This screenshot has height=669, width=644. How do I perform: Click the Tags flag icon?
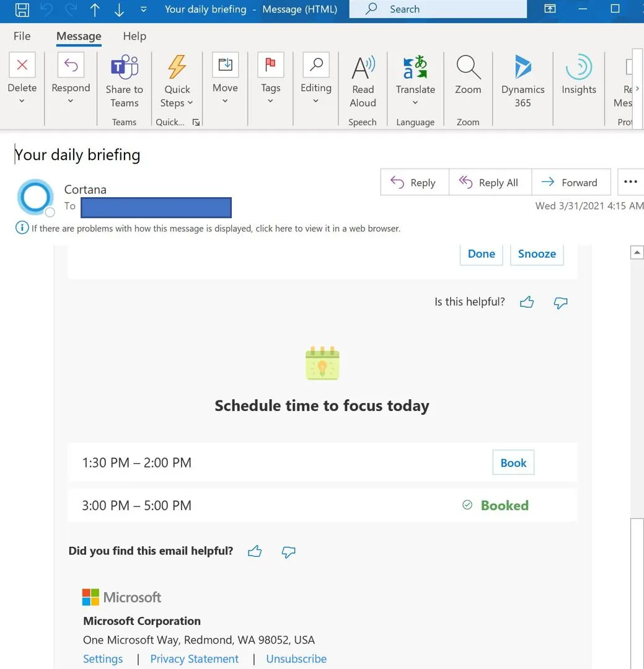pos(271,65)
